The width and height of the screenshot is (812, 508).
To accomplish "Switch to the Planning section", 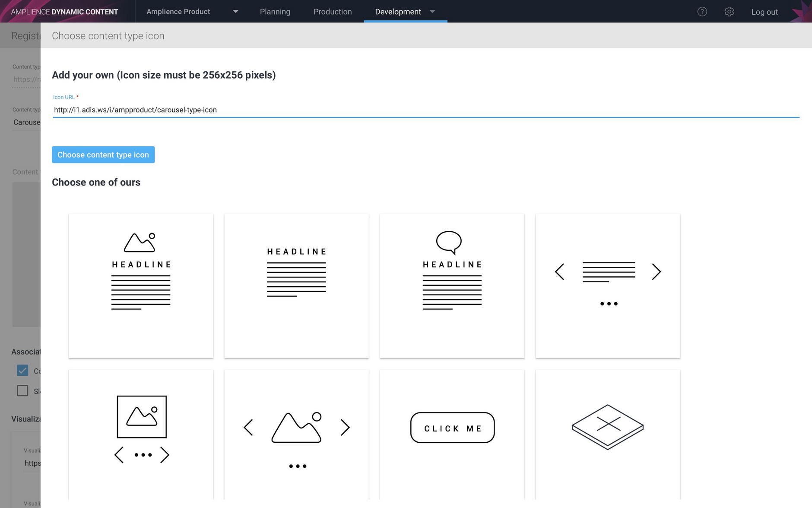I will 275,12.
